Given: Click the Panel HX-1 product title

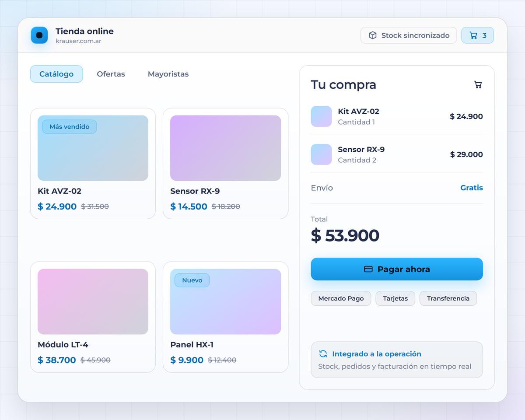Looking at the screenshot, I should (x=192, y=345).
